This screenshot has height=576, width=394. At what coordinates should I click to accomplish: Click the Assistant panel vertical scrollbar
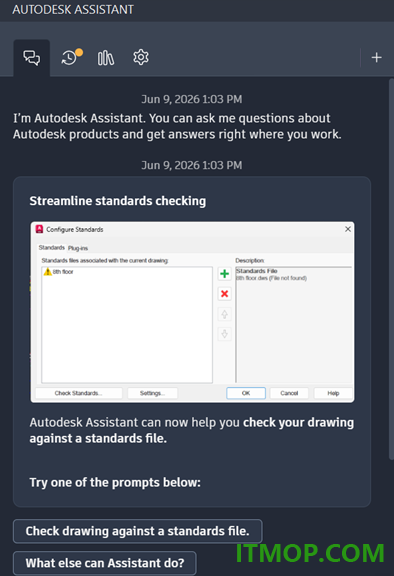click(391, 268)
